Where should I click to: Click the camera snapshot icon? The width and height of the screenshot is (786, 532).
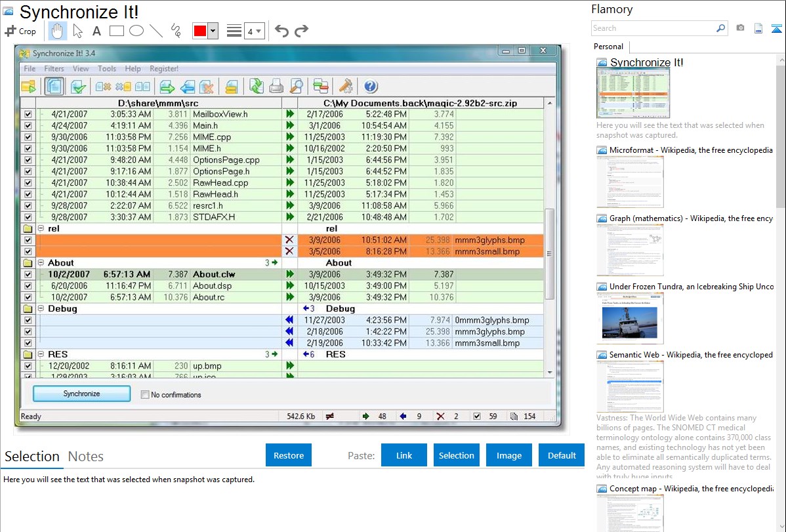(x=740, y=28)
